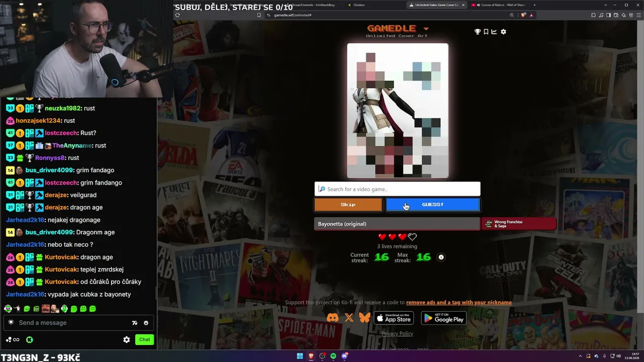Viewport: 644px width, 362px height.
Task: Click the green Chat send button
Action: pyautogui.click(x=144, y=340)
